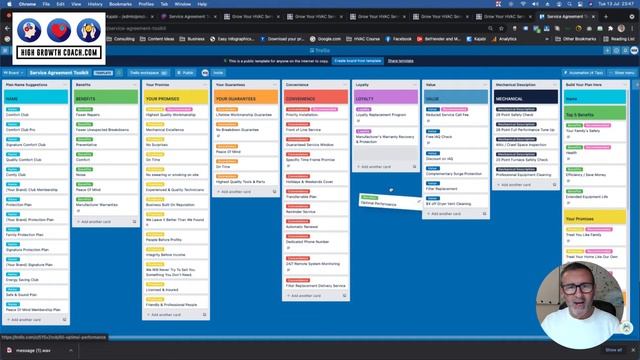640x360 pixels.
Task: Open list actions menu for Convenience
Action: 344,84
